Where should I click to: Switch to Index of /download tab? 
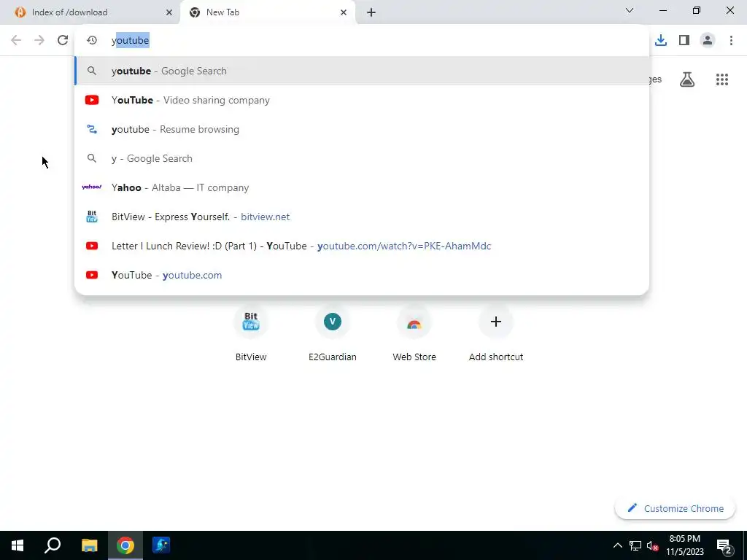(x=90, y=12)
